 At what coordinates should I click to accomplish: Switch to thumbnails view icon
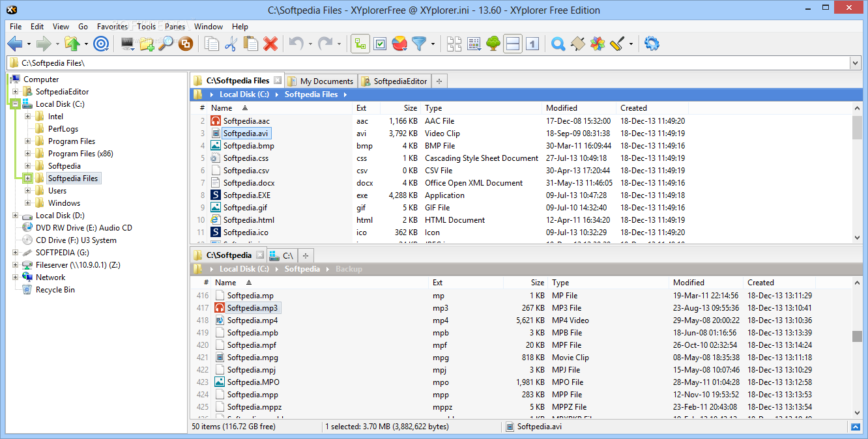454,44
